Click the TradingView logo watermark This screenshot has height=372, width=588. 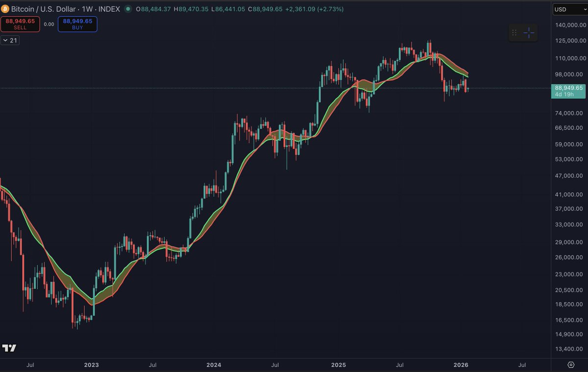tap(9, 348)
